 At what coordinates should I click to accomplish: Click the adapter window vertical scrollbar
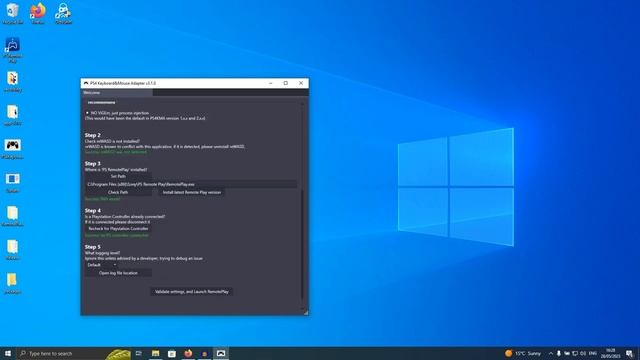coord(302,245)
